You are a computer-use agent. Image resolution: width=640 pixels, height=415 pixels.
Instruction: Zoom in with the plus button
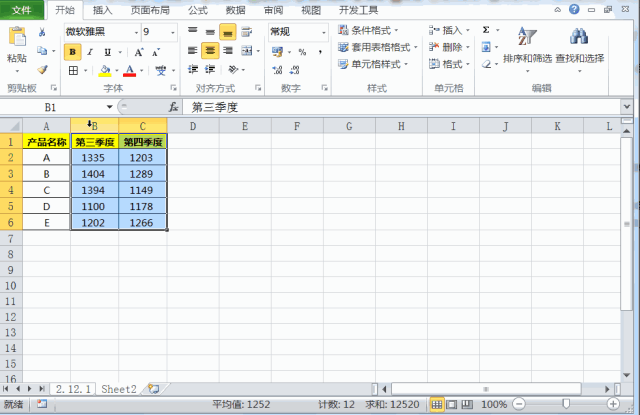pos(613,404)
